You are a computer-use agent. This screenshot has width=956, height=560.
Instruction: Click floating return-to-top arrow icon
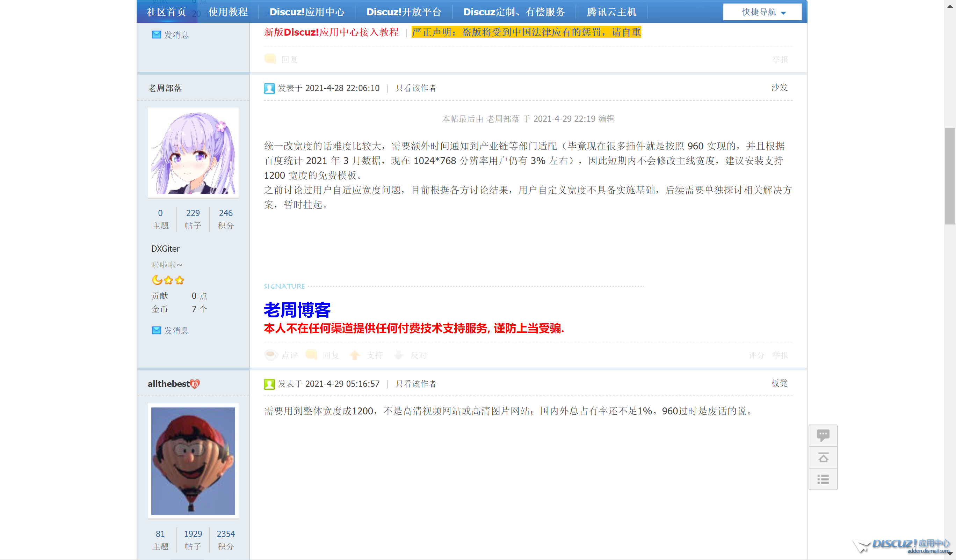823,458
